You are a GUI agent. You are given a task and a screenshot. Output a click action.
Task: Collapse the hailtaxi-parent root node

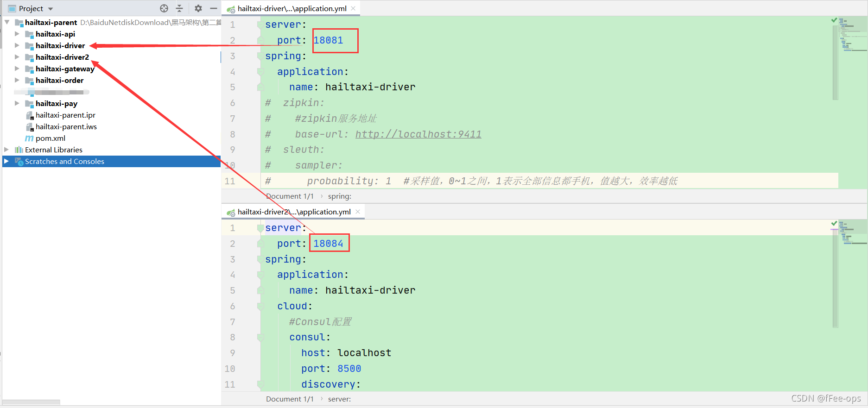(x=7, y=22)
